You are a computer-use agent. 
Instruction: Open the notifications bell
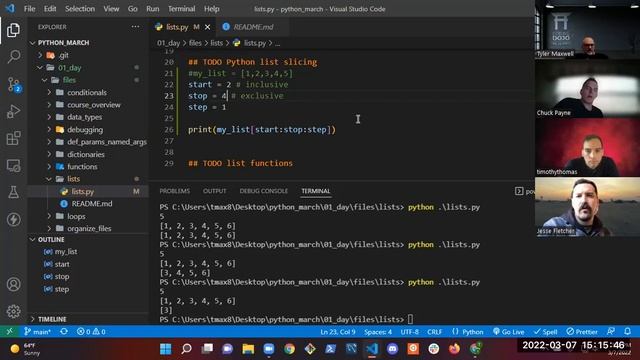628,331
